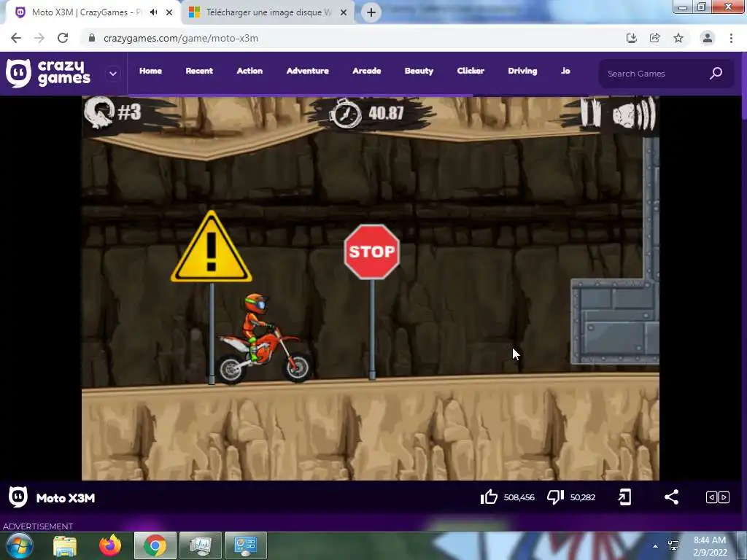
Task: Click the CrazyGames logo in header
Action: 47,74
